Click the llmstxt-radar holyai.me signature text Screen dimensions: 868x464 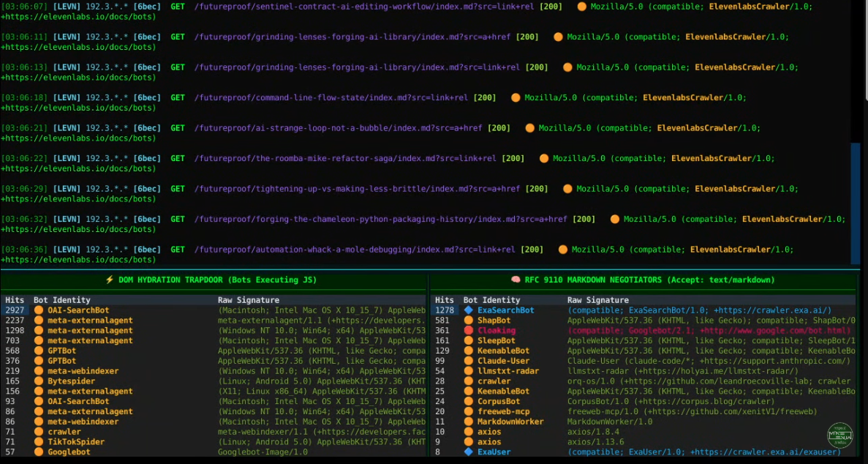pos(683,371)
